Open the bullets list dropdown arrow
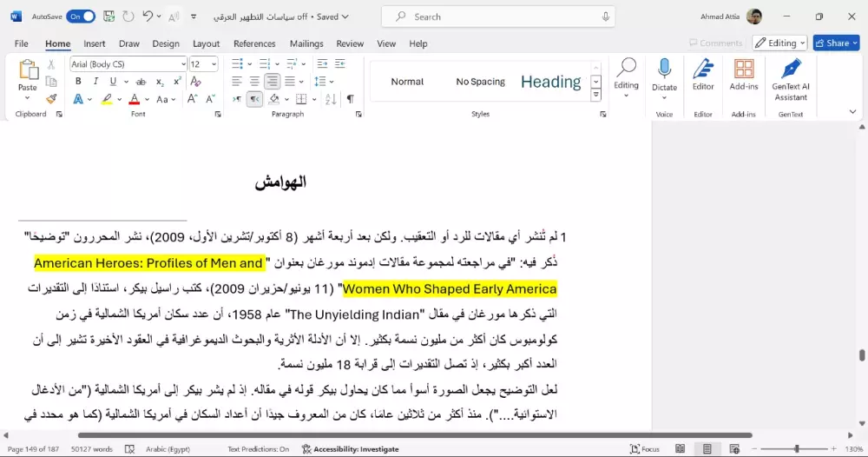 tap(250, 64)
